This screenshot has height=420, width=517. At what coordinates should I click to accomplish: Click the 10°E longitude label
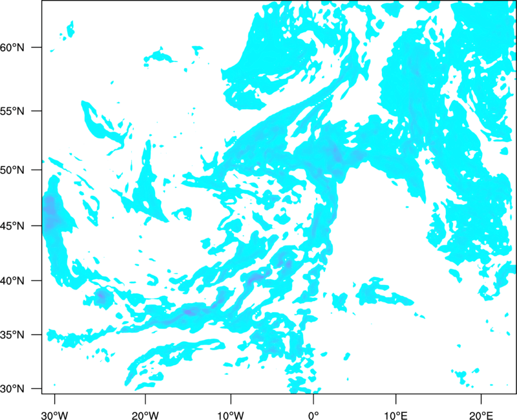pyautogui.click(x=396, y=415)
